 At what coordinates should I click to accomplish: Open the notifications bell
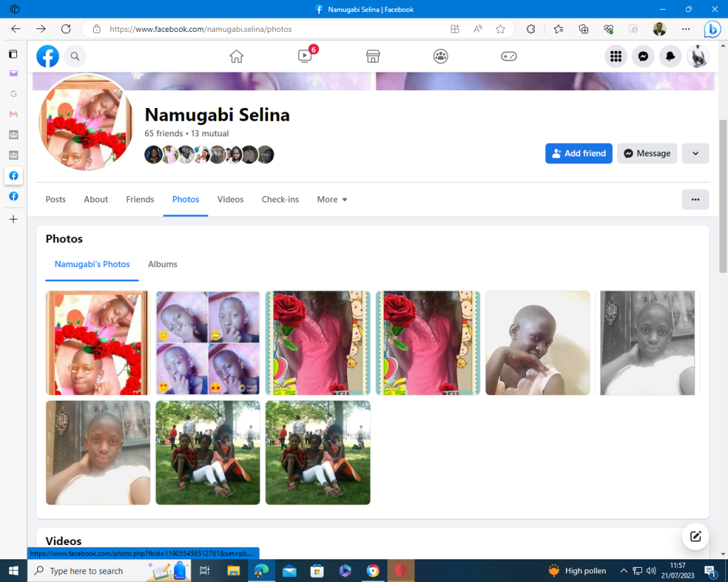(x=670, y=56)
